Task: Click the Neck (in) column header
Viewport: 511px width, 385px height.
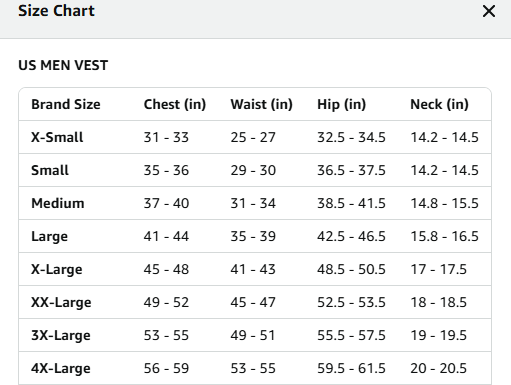Action: [x=439, y=104]
